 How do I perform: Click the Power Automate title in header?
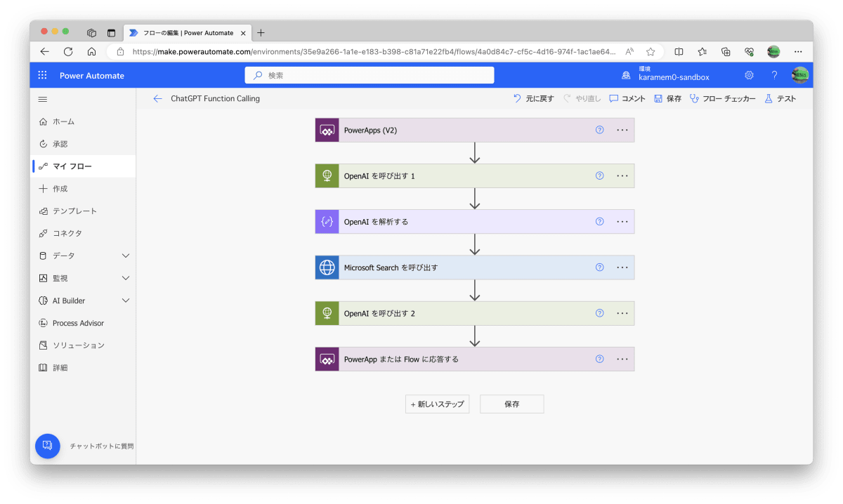click(x=92, y=76)
